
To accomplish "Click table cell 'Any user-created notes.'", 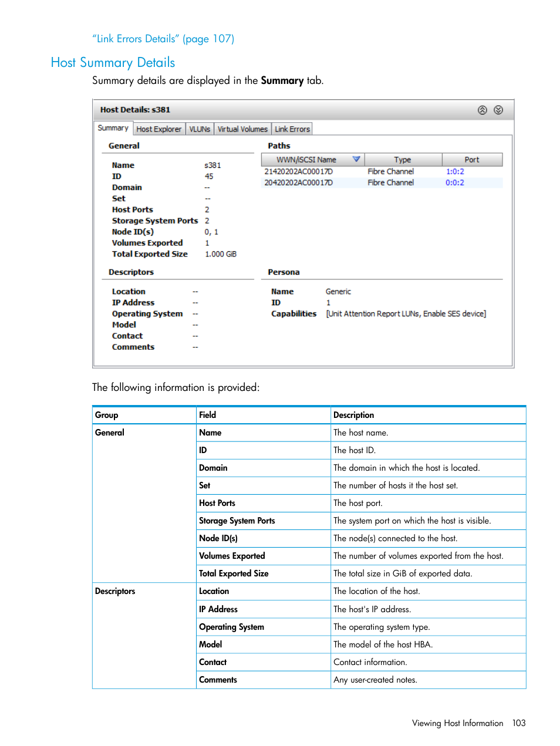I will click(429, 680).
